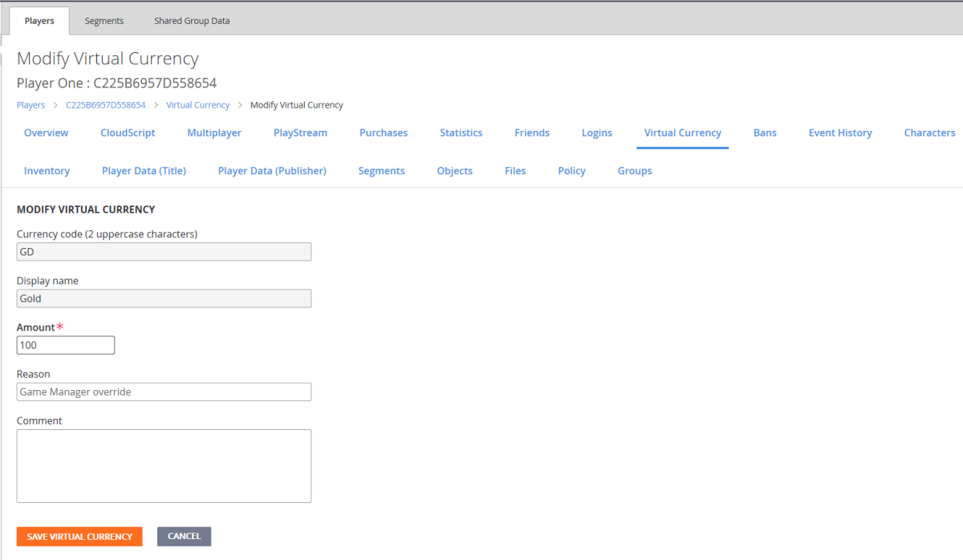Open the Files tab
The height and width of the screenshot is (560, 963).
(x=515, y=171)
